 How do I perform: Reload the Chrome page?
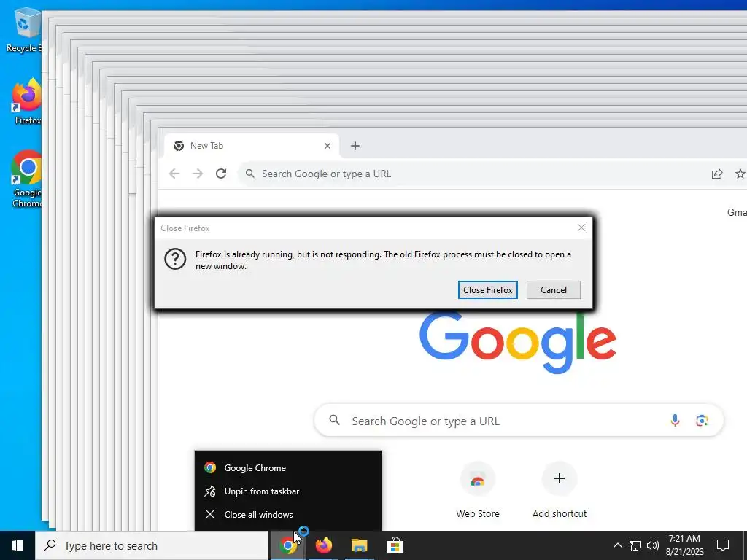click(220, 174)
